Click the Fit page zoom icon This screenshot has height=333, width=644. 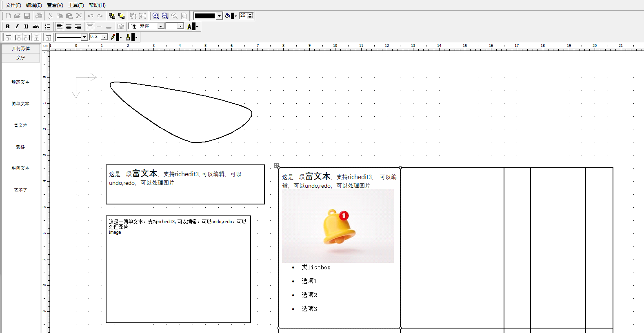coord(184,16)
